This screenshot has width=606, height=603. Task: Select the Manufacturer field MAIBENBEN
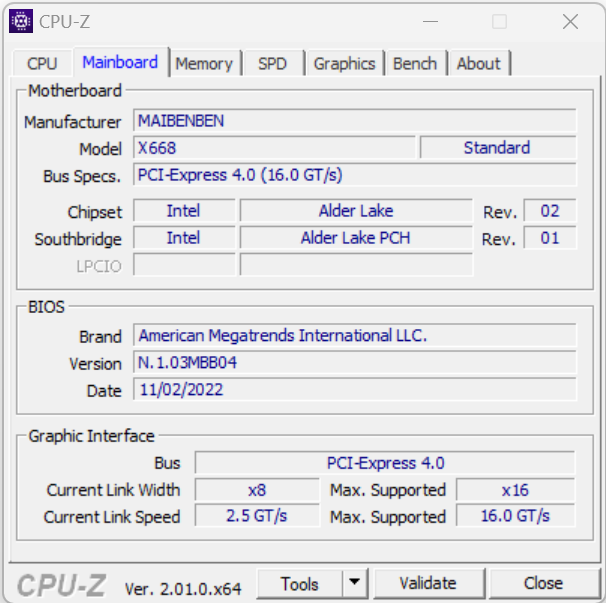click(354, 121)
